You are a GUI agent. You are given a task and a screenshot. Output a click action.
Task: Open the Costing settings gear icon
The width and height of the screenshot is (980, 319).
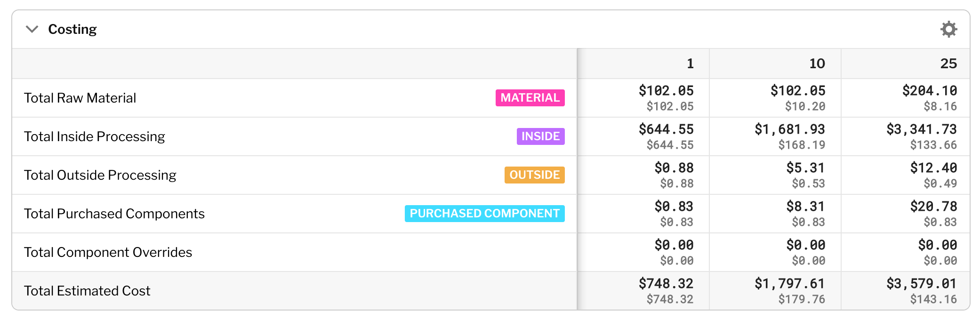948,29
